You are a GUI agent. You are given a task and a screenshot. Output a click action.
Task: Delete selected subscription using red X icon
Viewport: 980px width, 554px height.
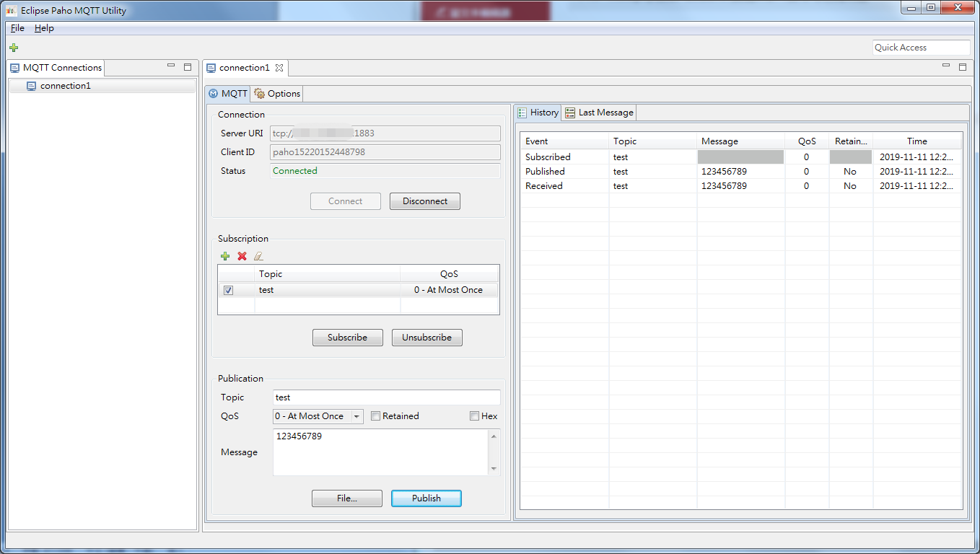click(242, 256)
